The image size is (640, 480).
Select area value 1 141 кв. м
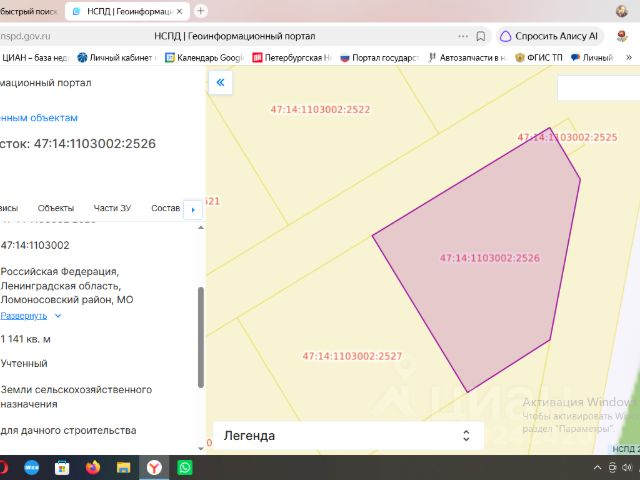[25, 339]
